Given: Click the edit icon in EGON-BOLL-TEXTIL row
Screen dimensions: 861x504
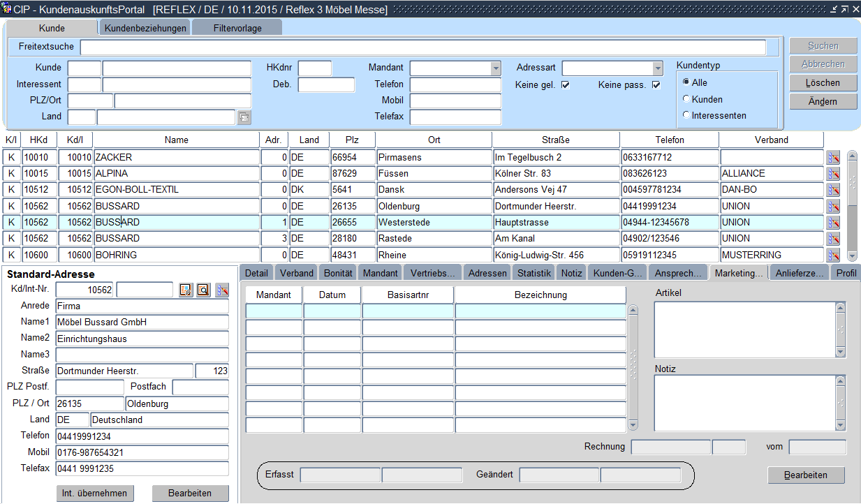Looking at the screenshot, I should (833, 190).
